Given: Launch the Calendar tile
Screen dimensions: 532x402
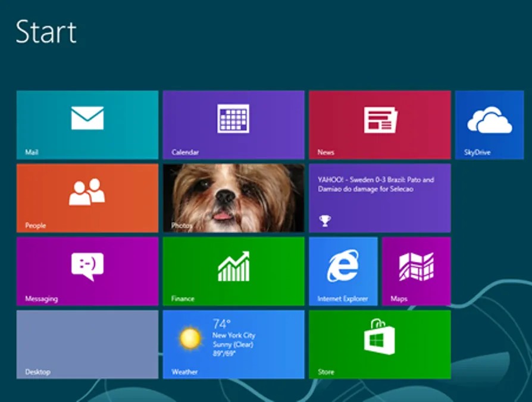Looking at the screenshot, I should point(233,124).
